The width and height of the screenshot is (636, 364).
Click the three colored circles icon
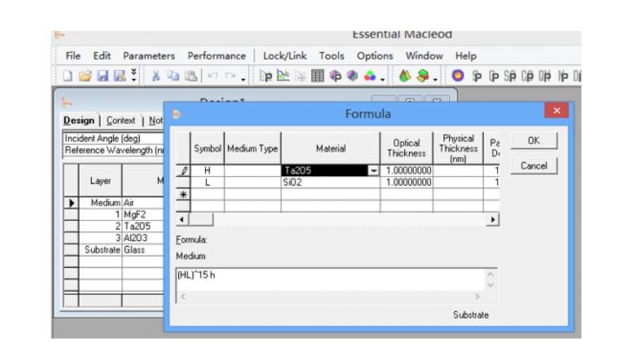pyautogui.click(x=370, y=76)
